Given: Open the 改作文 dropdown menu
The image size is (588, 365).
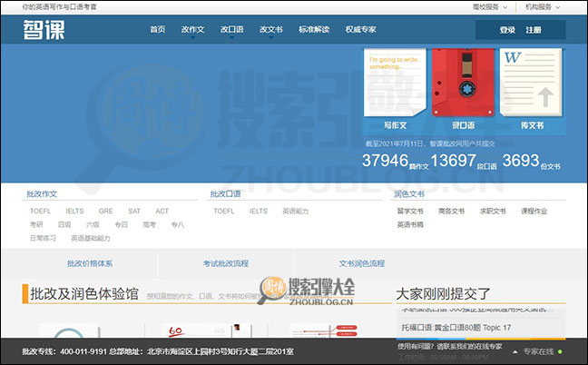Looking at the screenshot, I should click(192, 30).
